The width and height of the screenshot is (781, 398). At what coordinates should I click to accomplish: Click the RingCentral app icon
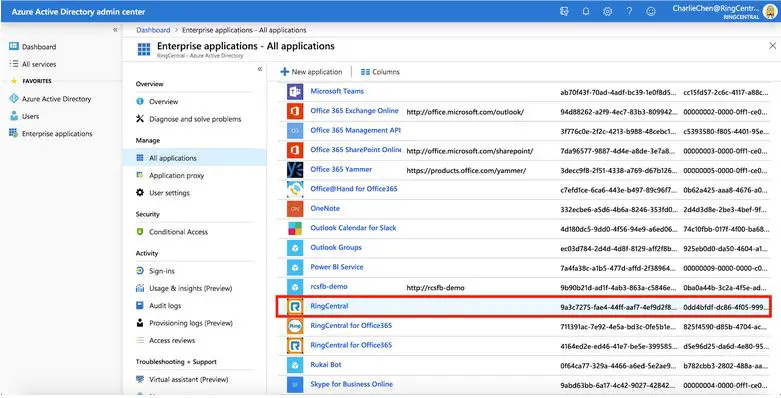click(295, 306)
